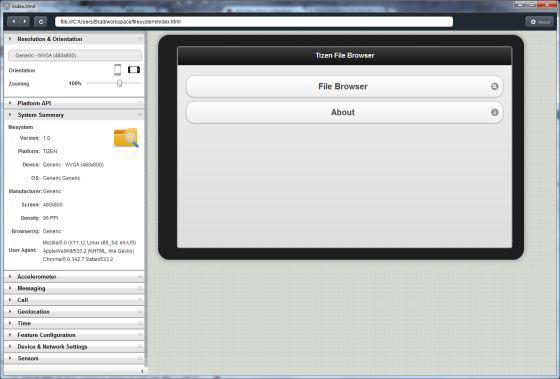Screen dimensions: 560x379
Task: Click the gear About button in toolbar
Action: (540, 22)
